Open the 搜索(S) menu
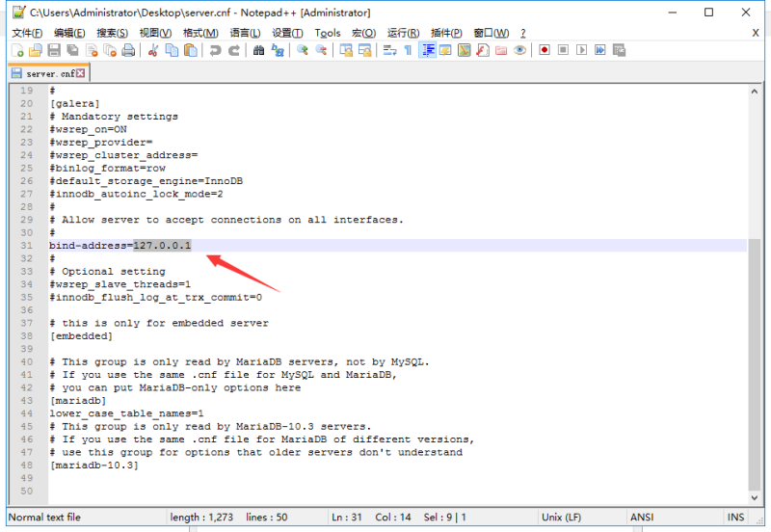 click(x=112, y=33)
